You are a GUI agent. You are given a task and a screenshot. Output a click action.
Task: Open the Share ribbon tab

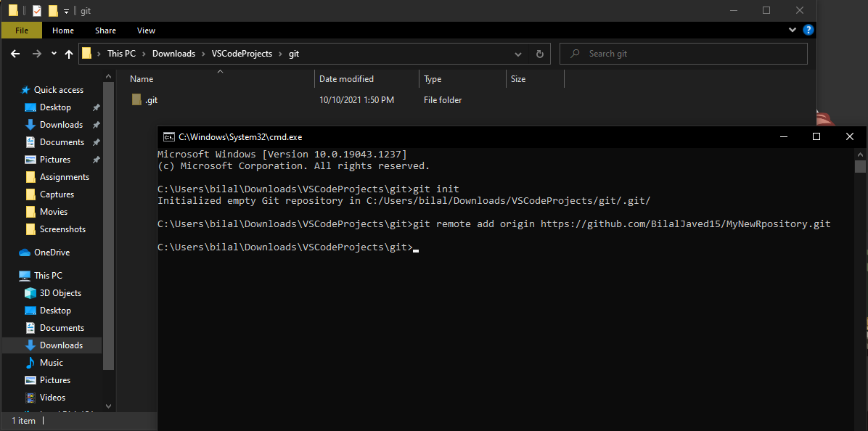click(x=105, y=30)
